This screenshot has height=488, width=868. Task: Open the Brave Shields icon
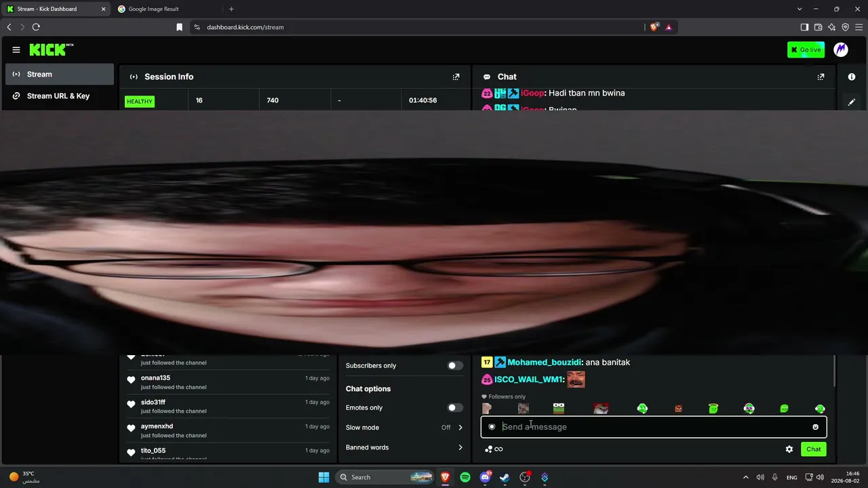(x=654, y=27)
